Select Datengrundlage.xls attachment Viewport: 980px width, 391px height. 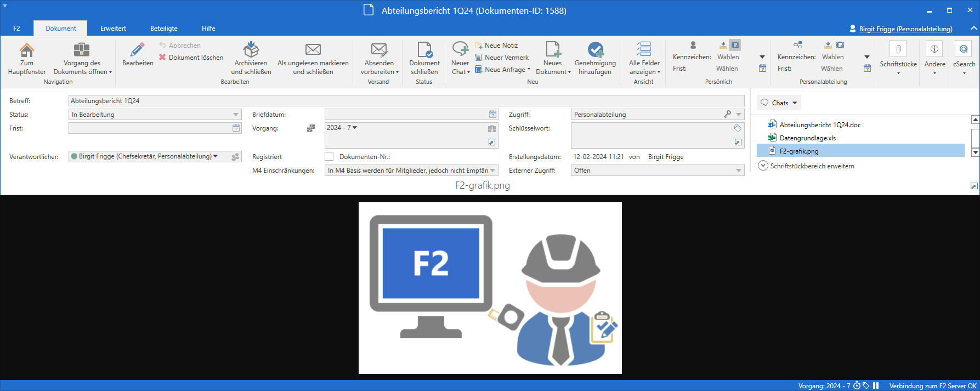[x=807, y=138]
